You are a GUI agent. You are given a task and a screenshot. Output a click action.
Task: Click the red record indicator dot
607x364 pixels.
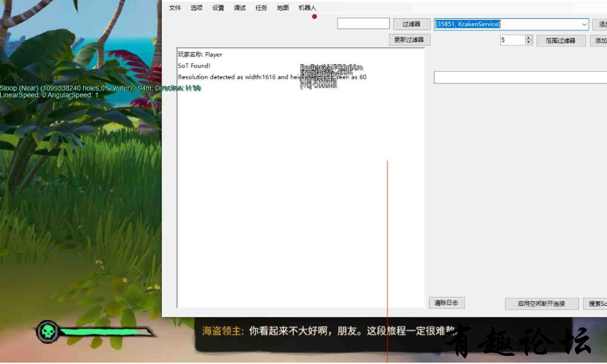[x=315, y=17]
